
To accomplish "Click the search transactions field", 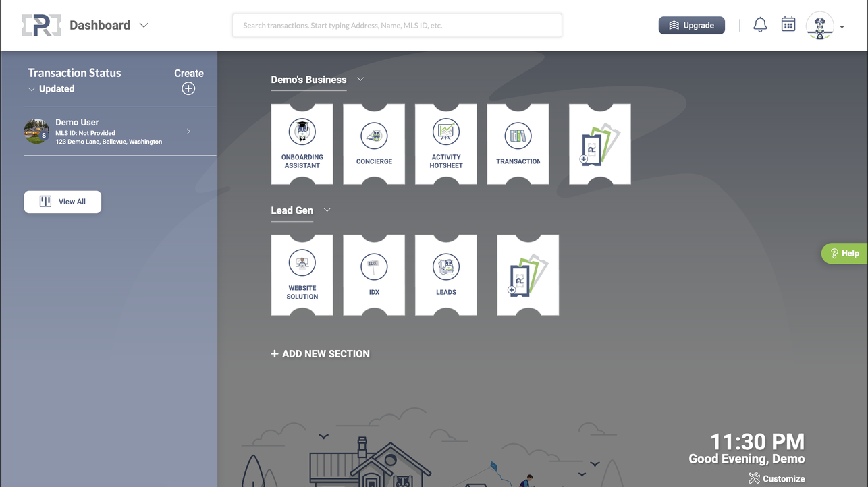I will pyautogui.click(x=397, y=26).
